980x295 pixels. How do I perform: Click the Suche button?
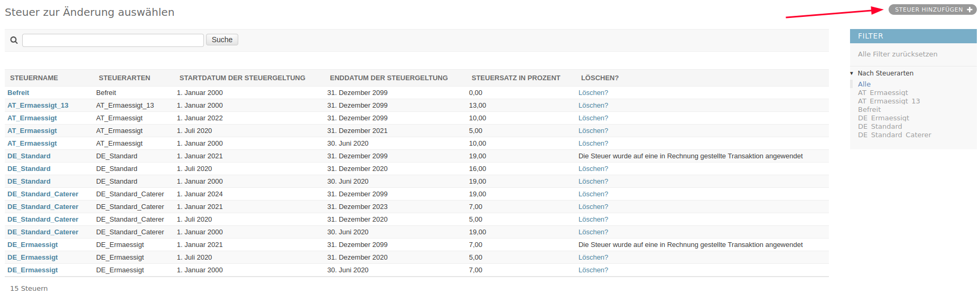tap(222, 40)
